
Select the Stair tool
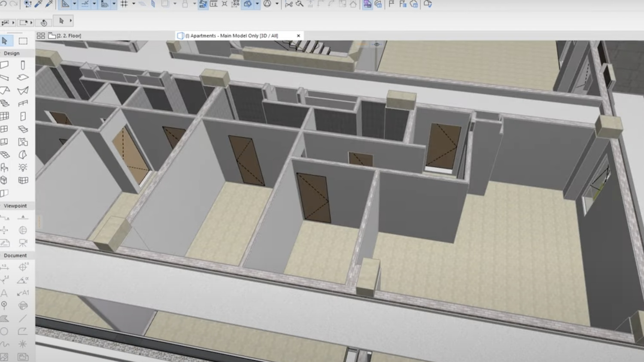click(x=5, y=103)
